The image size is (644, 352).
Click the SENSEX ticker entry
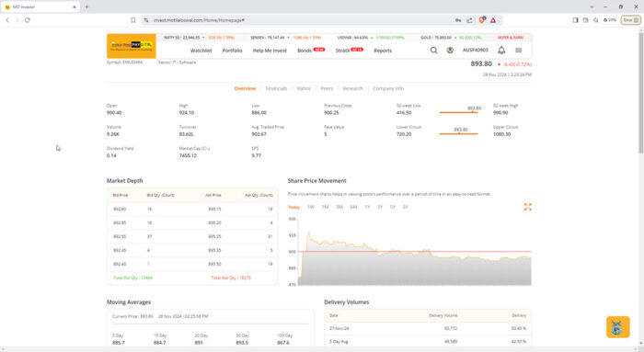coord(286,38)
